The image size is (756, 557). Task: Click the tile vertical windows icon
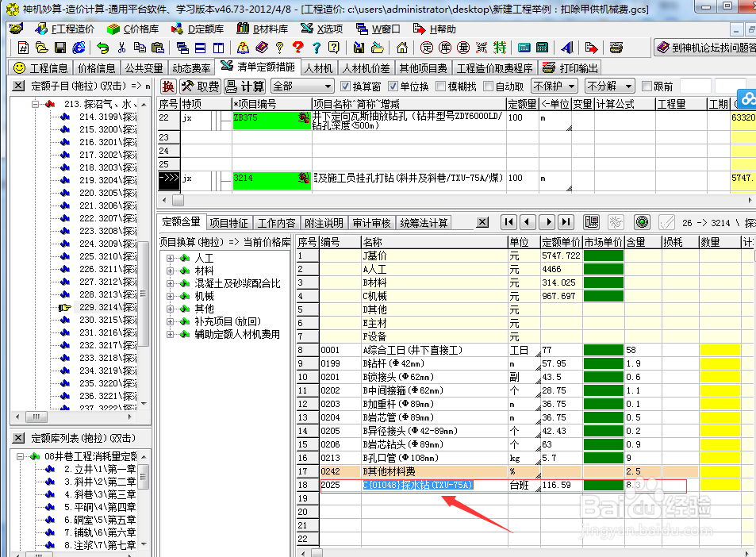pos(218,48)
